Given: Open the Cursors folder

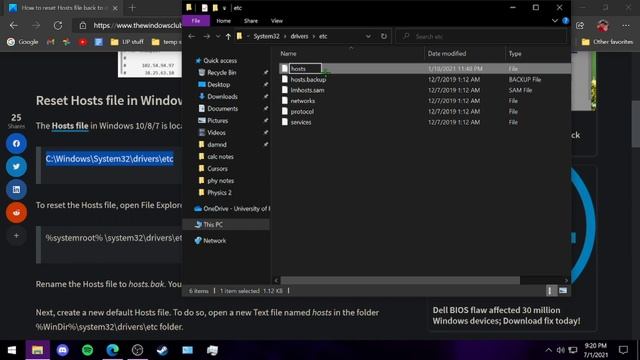Looking at the screenshot, I should pos(217,169).
